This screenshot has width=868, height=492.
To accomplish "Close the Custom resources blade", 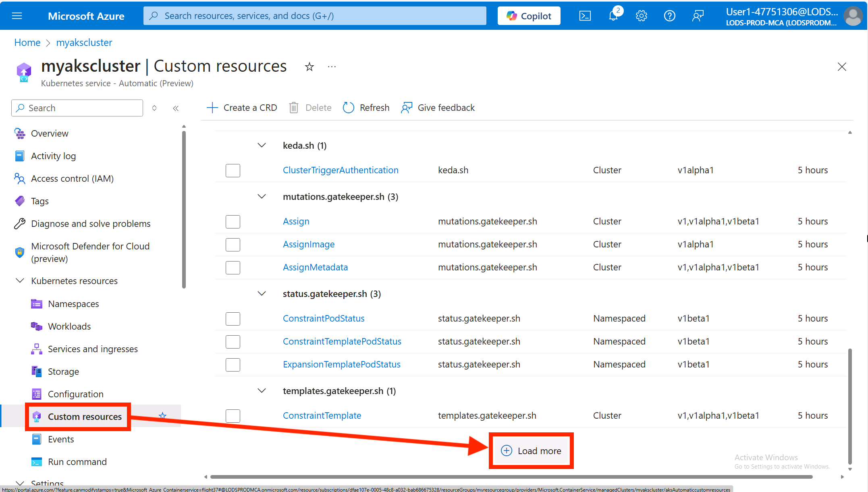I will point(842,66).
